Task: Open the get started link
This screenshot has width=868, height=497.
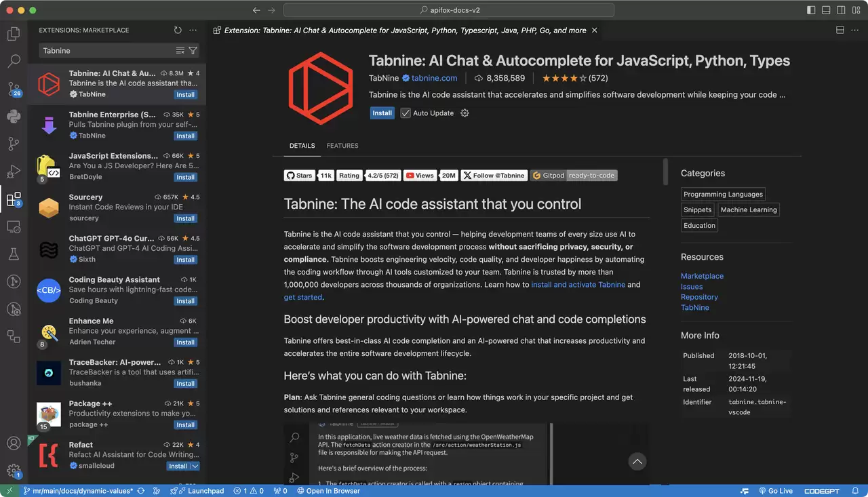Action: [303, 297]
